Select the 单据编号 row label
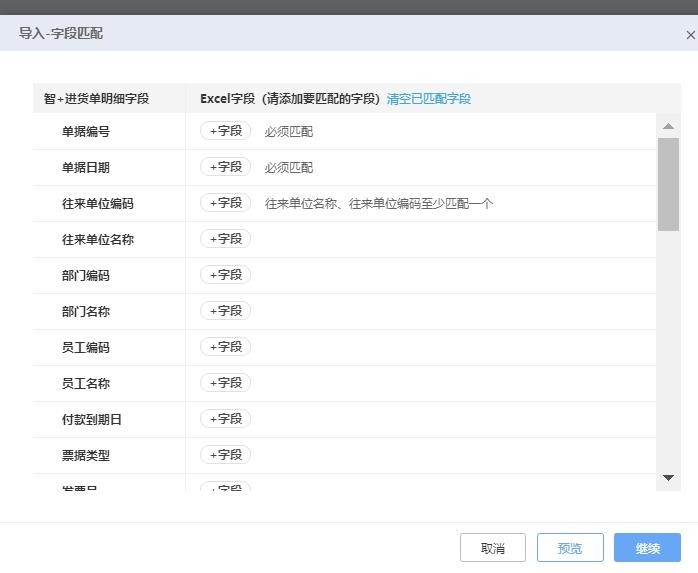Image resolution: width=698 pixels, height=573 pixels. click(86, 132)
